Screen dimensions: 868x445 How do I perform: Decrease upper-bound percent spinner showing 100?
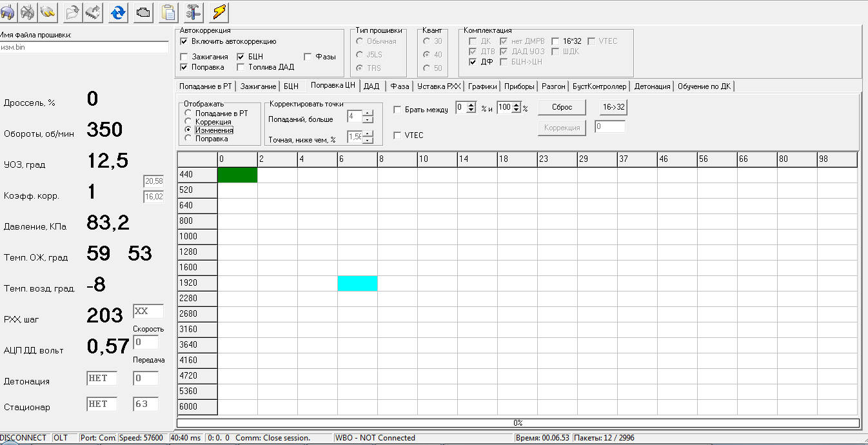click(516, 111)
